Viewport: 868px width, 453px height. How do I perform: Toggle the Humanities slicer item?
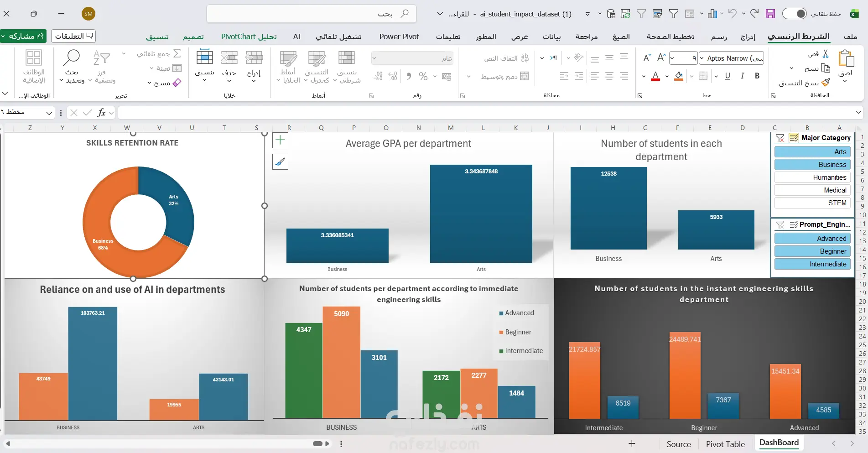tap(812, 177)
